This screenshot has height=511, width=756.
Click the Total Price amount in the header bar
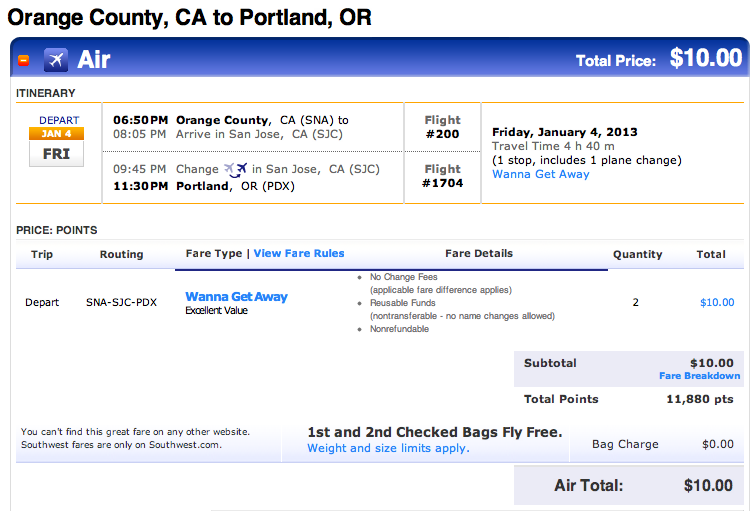click(706, 58)
